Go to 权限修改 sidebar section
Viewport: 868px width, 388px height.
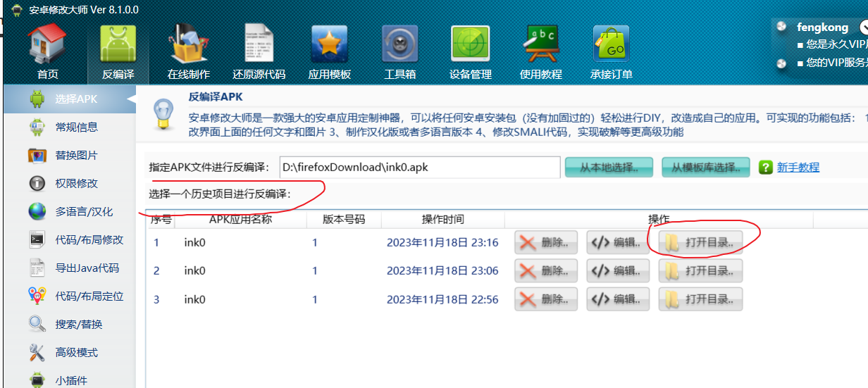(x=76, y=184)
